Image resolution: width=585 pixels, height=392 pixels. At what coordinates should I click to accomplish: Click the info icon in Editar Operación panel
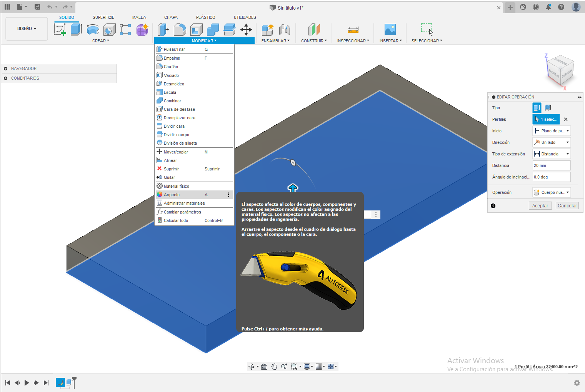tap(493, 206)
